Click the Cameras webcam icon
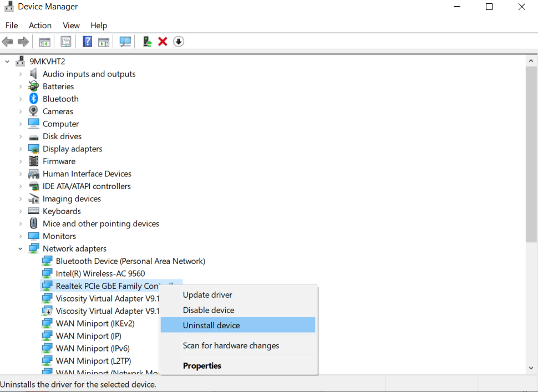The height and width of the screenshot is (392, 538). [34, 111]
